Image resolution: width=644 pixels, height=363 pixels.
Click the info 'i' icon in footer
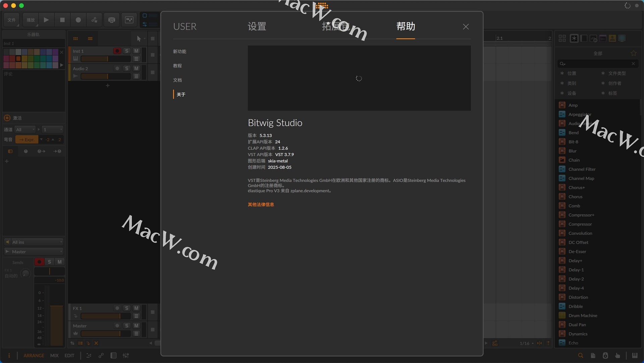(x=9, y=355)
